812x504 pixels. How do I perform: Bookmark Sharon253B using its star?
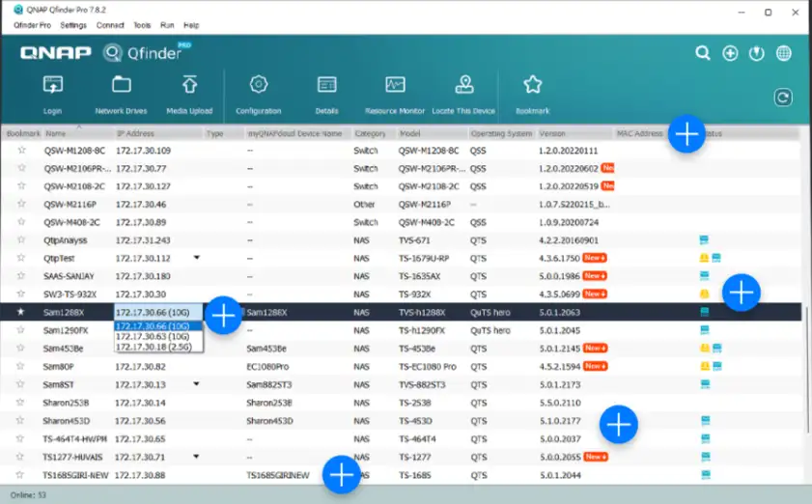pos(20,402)
